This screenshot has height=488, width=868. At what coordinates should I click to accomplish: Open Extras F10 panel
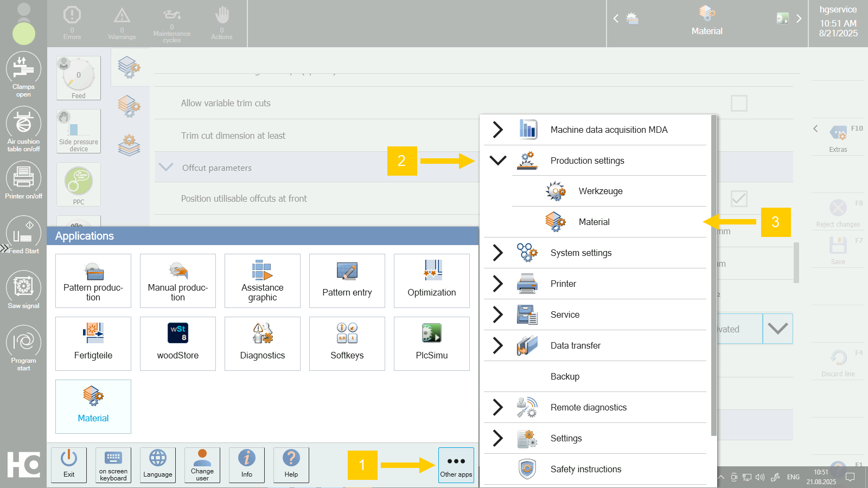coord(838,138)
